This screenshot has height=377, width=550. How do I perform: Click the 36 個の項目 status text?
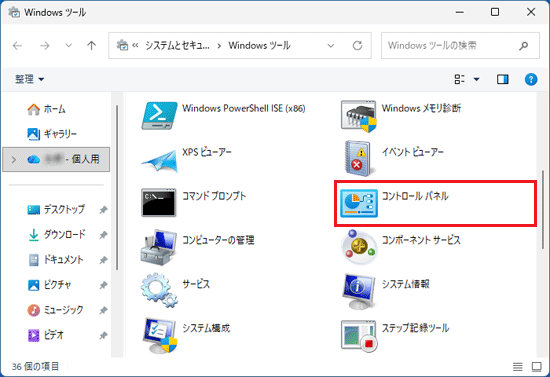pyautogui.click(x=35, y=366)
